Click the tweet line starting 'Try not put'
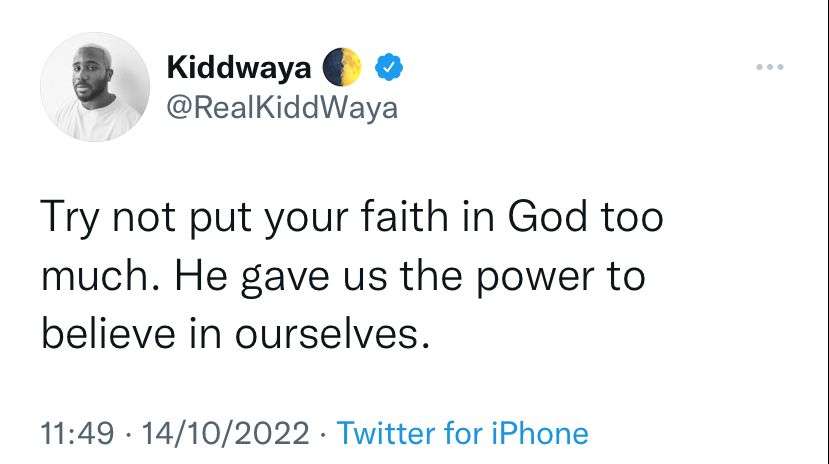The width and height of the screenshot is (829, 464). 352,217
